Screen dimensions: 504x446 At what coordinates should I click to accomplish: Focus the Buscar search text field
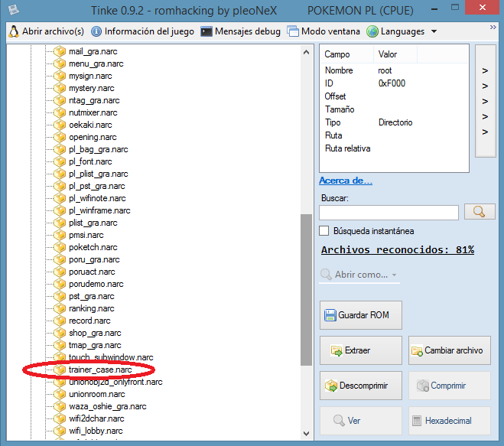click(389, 212)
